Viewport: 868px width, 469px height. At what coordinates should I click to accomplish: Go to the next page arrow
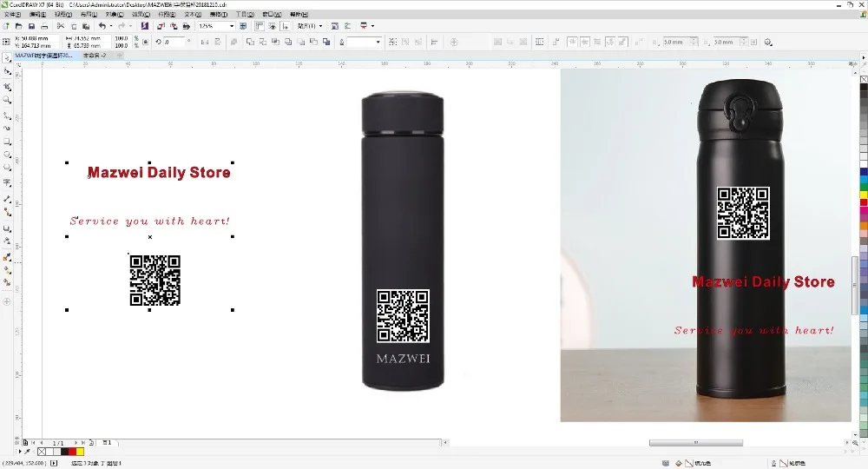click(76, 443)
